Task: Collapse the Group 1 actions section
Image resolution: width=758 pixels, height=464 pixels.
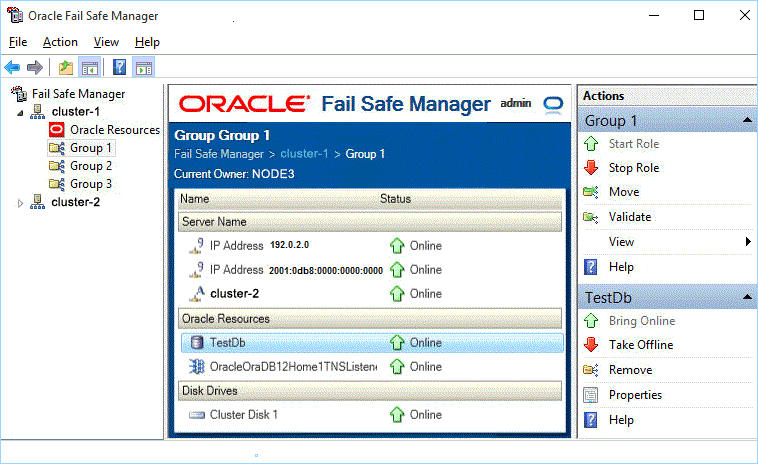Action: point(747,120)
